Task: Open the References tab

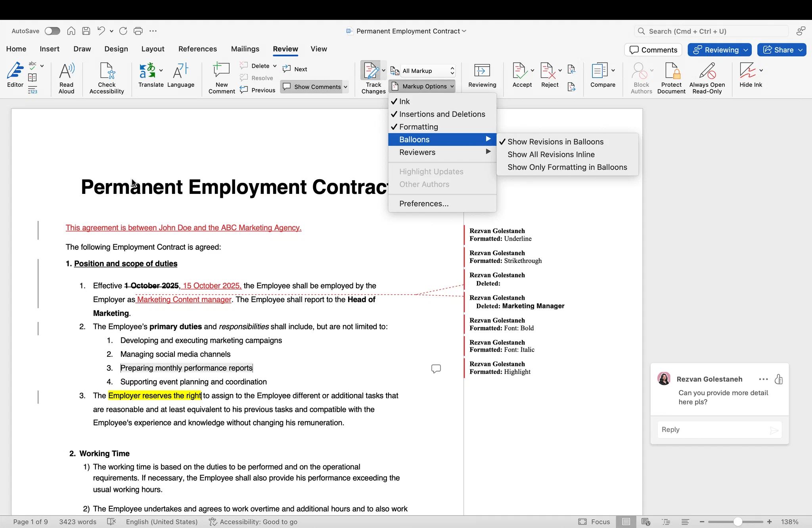Action: pos(197,49)
